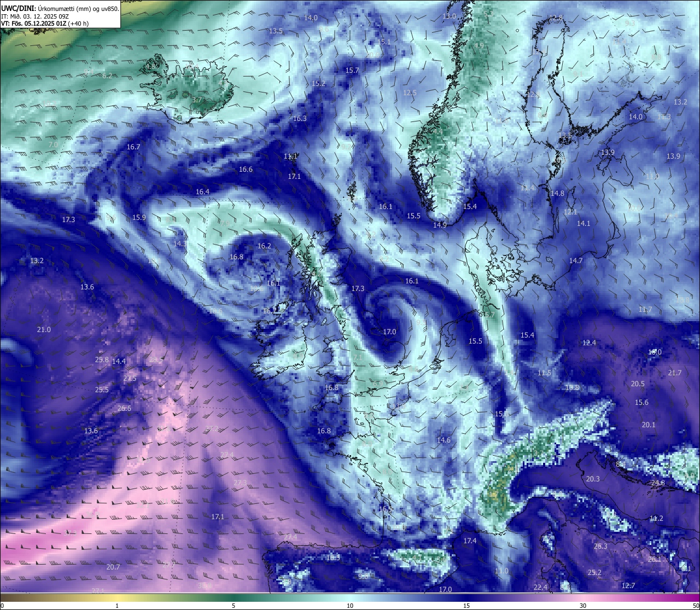Click the 26.3 value label

coord(600,546)
